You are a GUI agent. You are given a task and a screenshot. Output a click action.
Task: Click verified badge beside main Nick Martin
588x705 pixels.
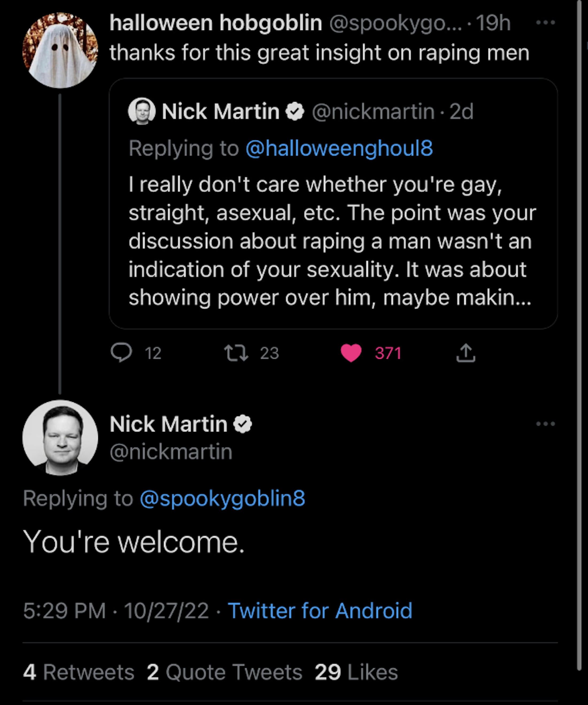click(242, 424)
